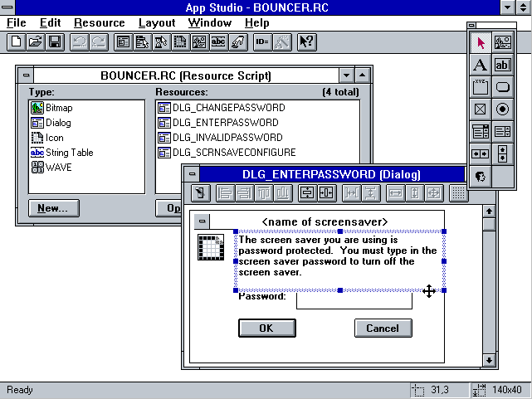Screen dimensions: 532x399
Task: Click the Align Right dialog toolbar icon
Action: 244,193
